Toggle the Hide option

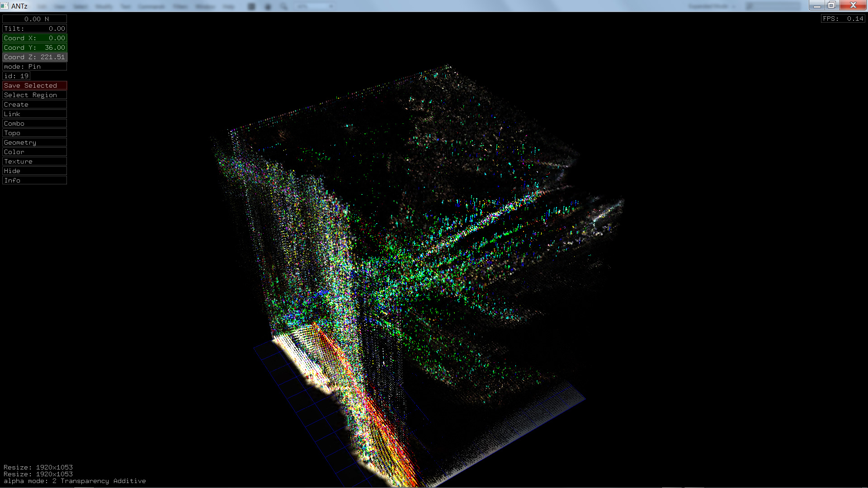(34, 171)
